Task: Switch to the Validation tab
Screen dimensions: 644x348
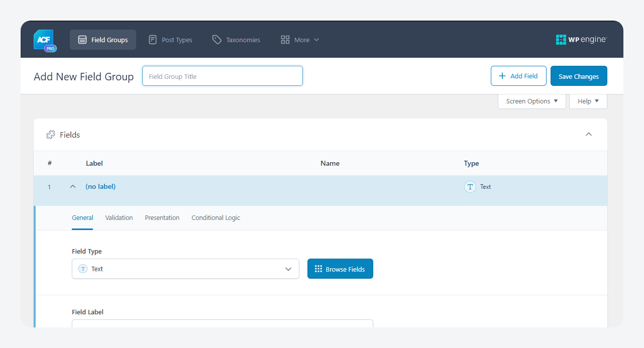Action: (119, 217)
